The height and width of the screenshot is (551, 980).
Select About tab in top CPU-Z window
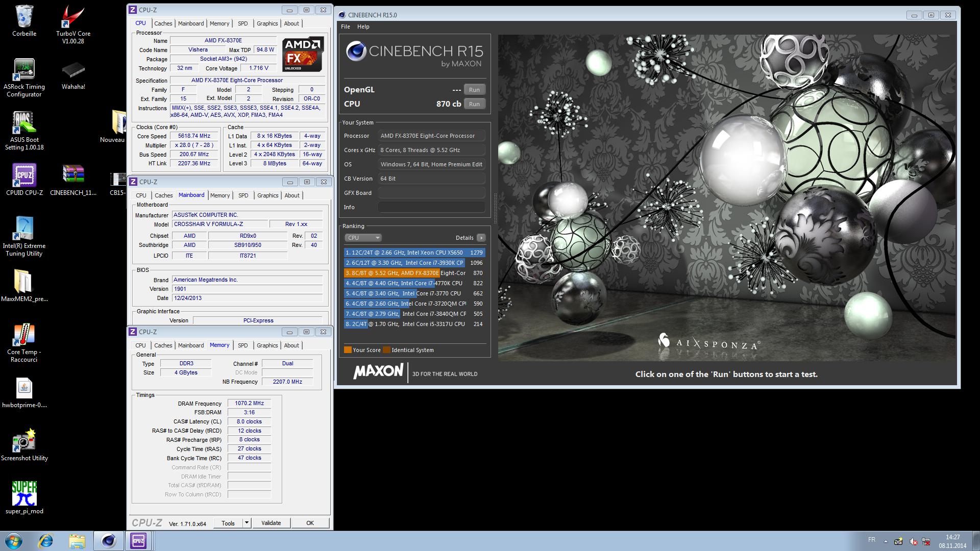click(x=291, y=23)
